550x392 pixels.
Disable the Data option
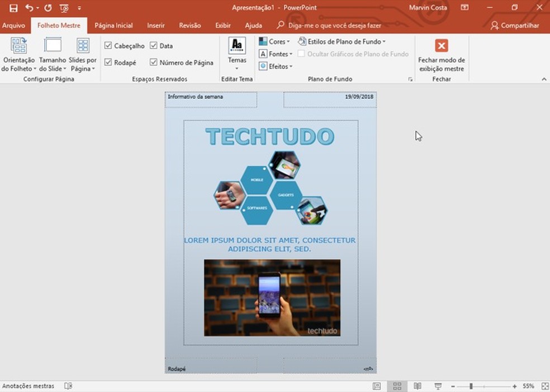coord(153,46)
